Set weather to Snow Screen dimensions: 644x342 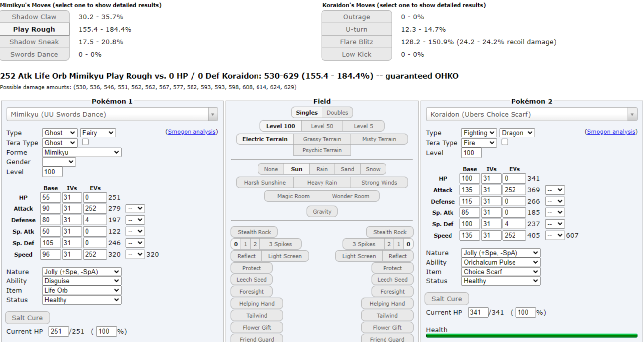click(373, 169)
